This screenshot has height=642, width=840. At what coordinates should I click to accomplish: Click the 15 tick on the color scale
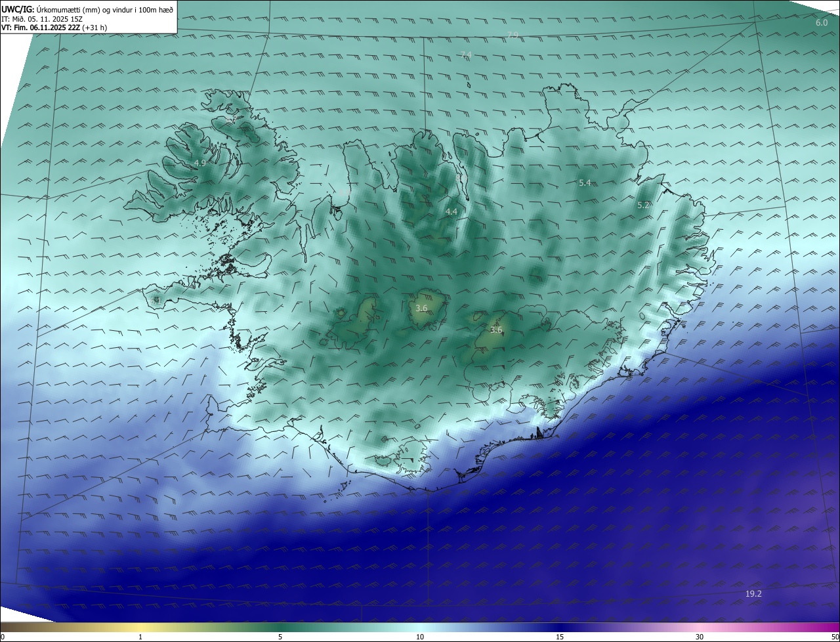point(560,637)
